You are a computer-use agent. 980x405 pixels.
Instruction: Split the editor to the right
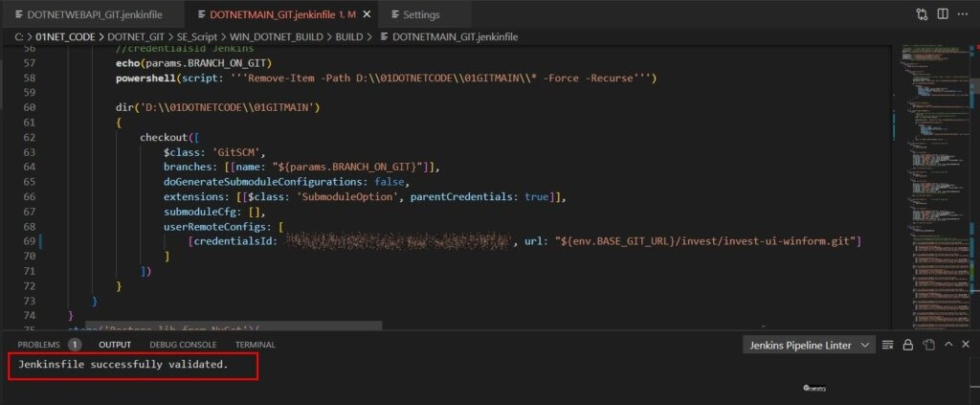[x=943, y=14]
